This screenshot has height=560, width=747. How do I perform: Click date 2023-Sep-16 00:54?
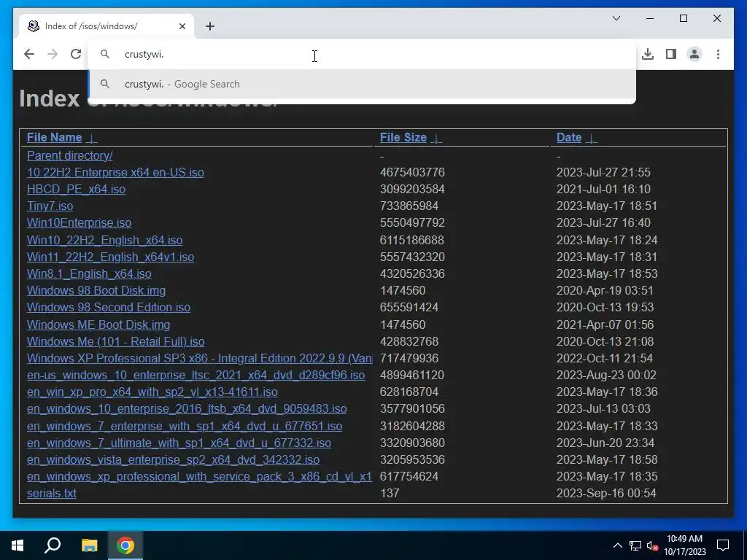coord(606,494)
